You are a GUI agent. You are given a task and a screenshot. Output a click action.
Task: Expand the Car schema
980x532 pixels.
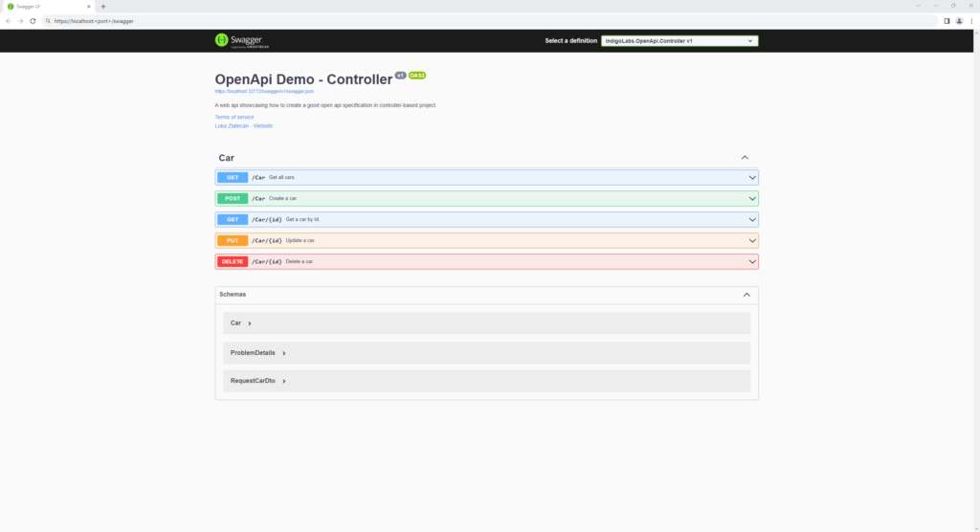point(240,323)
